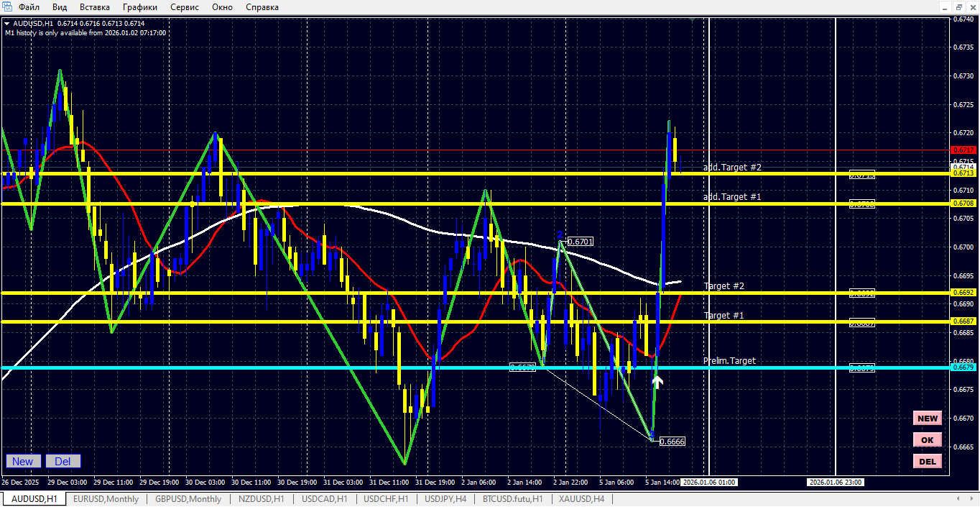Select the active AUDUSD,H1 chart tab

[34, 498]
